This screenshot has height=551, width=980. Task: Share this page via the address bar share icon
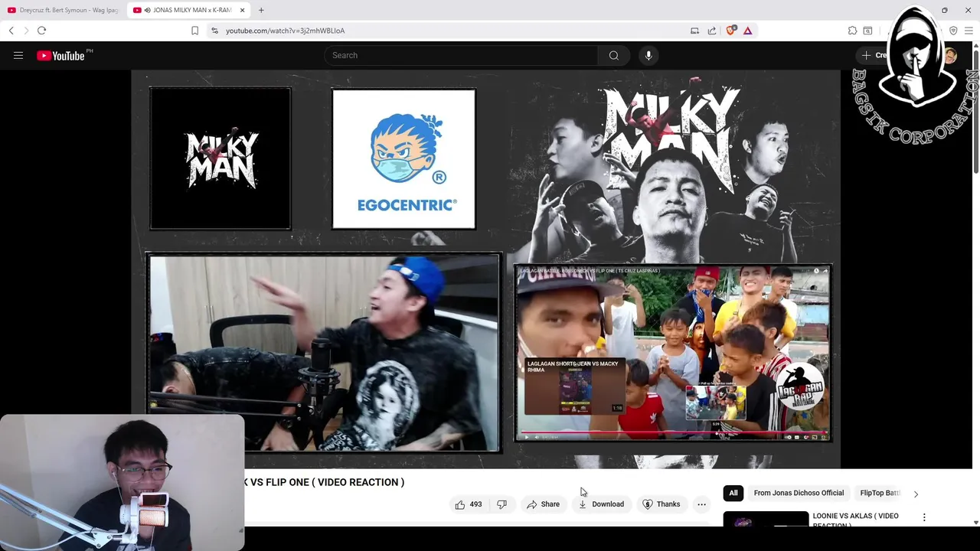pos(712,31)
